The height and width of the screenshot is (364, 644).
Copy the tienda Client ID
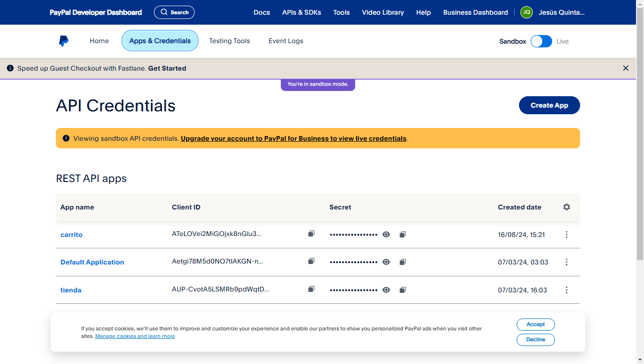[311, 289]
